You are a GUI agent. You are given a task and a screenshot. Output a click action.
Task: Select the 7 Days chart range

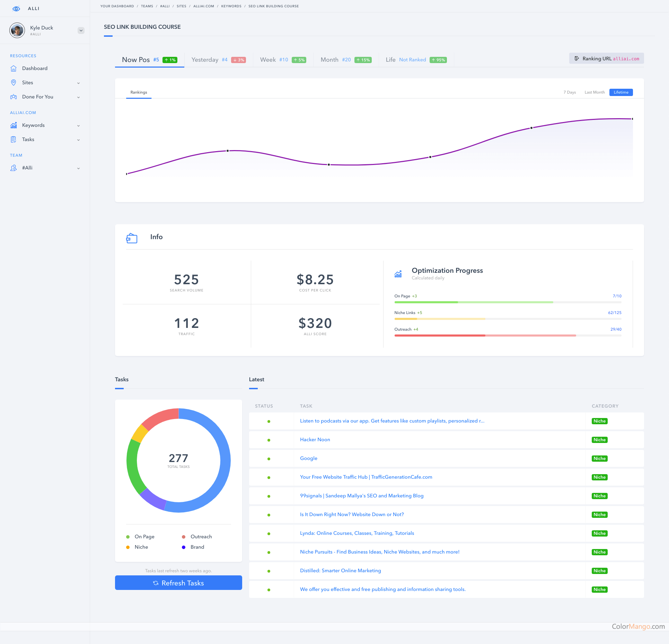569,92
